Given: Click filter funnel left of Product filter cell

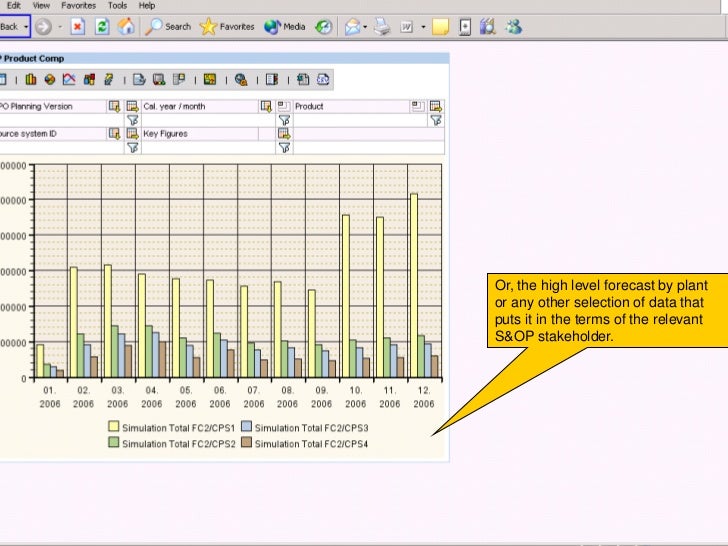Looking at the screenshot, I should (284, 120).
